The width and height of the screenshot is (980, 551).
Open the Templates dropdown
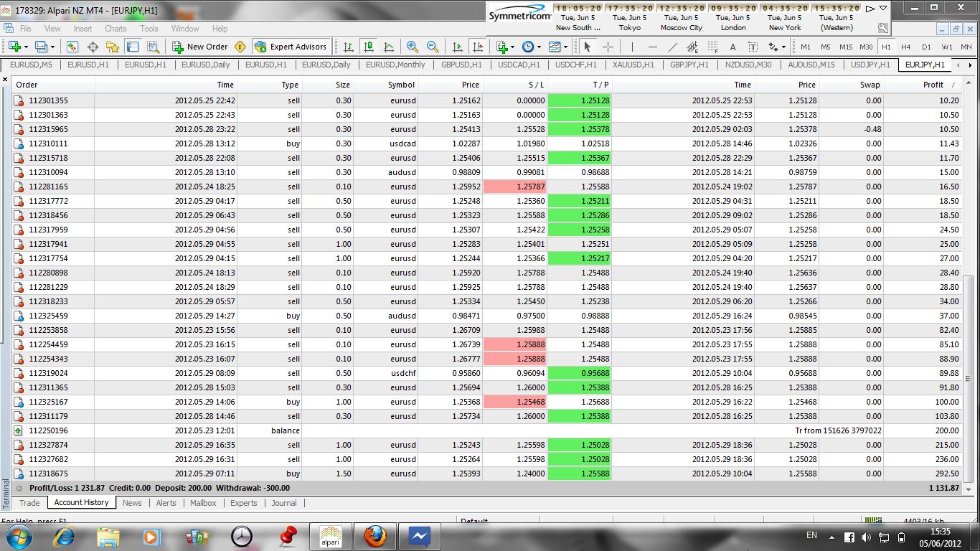557,47
